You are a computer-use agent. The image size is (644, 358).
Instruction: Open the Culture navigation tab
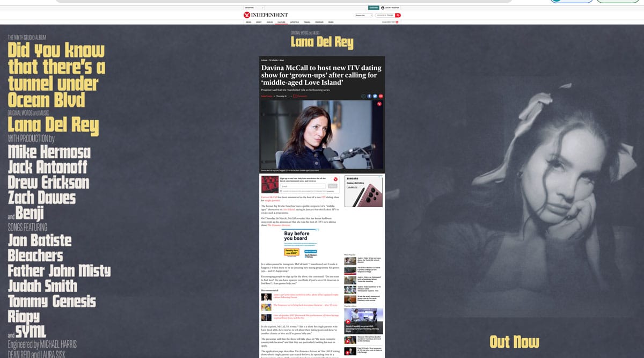tap(281, 22)
